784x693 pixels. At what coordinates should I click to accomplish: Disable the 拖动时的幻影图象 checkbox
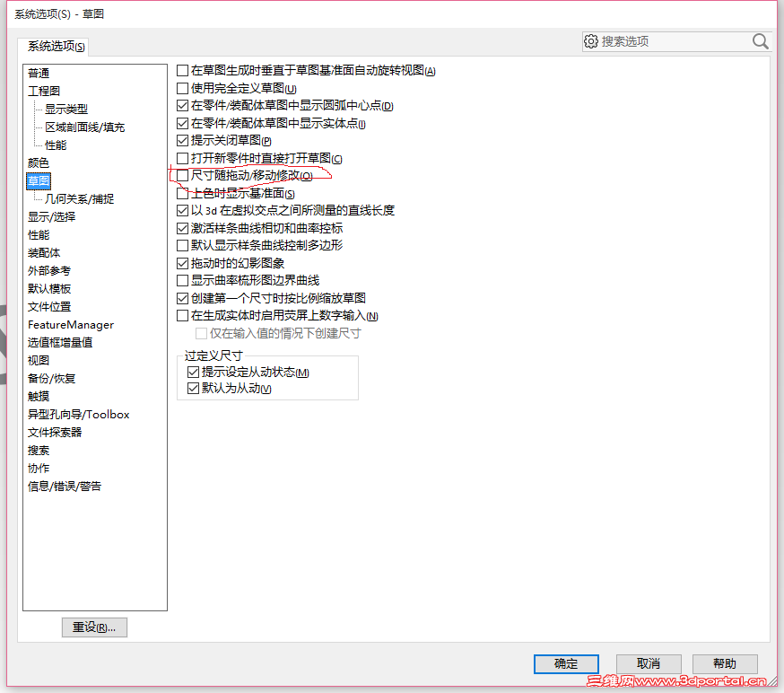point(182,263)
